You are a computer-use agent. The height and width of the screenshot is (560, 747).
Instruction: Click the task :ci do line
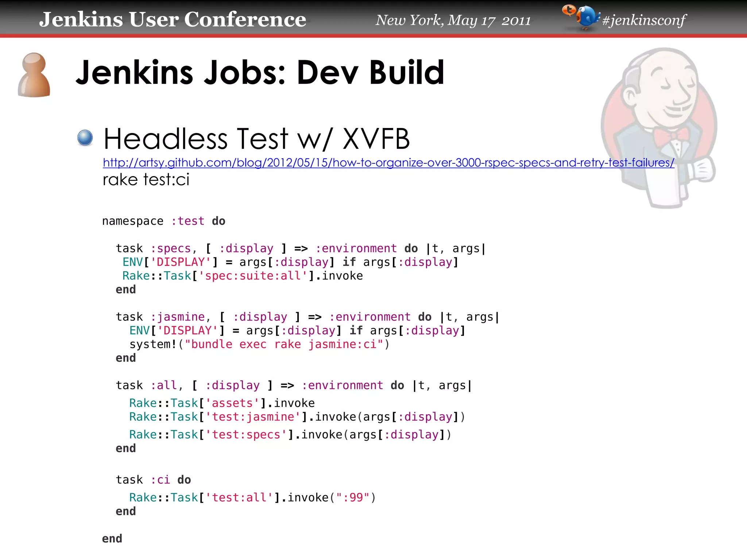pyautogui.click(x=153, y=480)
